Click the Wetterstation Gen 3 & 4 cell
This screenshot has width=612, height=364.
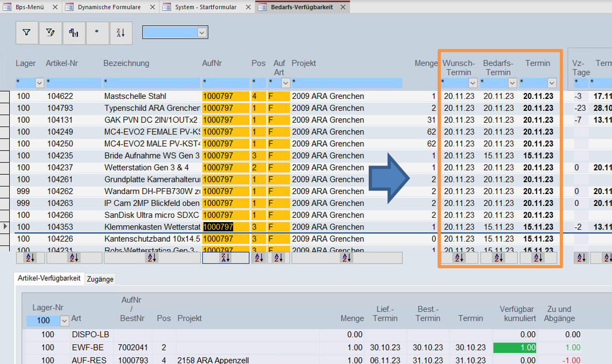[x=152, y=168]
